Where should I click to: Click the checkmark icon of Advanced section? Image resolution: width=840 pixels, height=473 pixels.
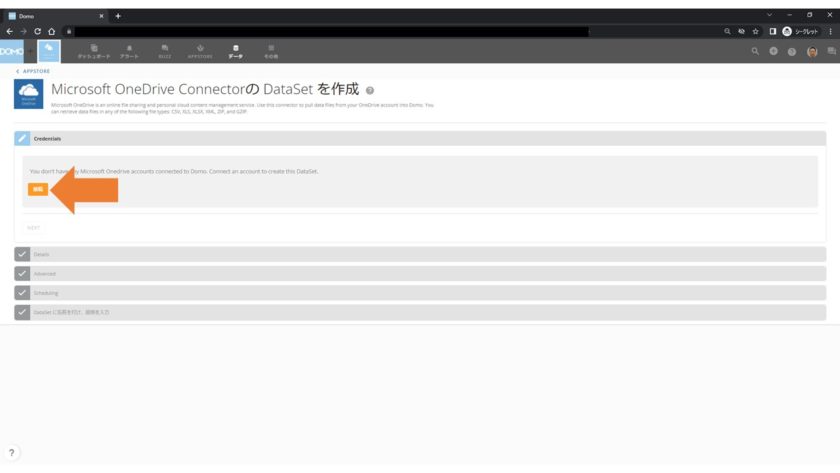click(x=22, y=273)
